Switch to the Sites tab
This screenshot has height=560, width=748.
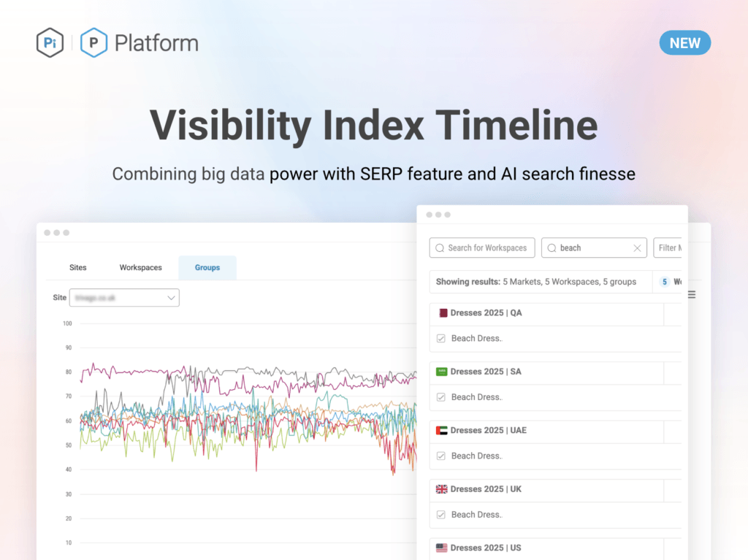[78, 268]
